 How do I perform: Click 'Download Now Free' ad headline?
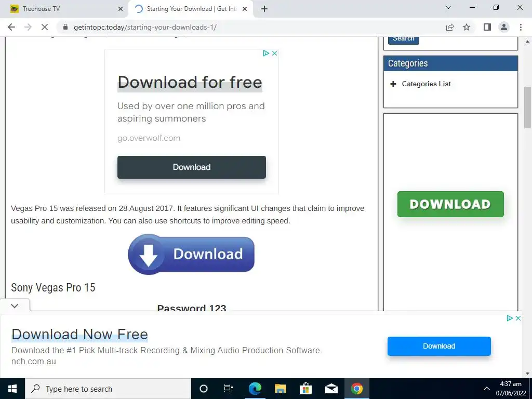tap(79, 334)
